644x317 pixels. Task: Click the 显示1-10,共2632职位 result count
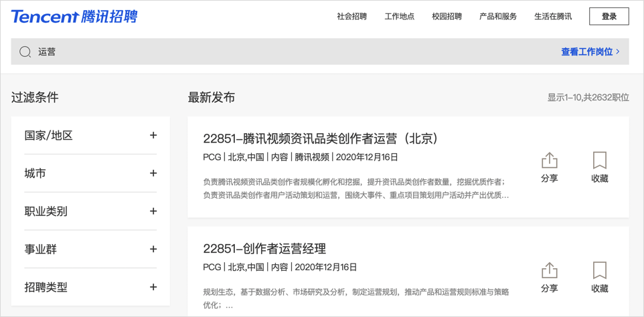pos(588,98)
